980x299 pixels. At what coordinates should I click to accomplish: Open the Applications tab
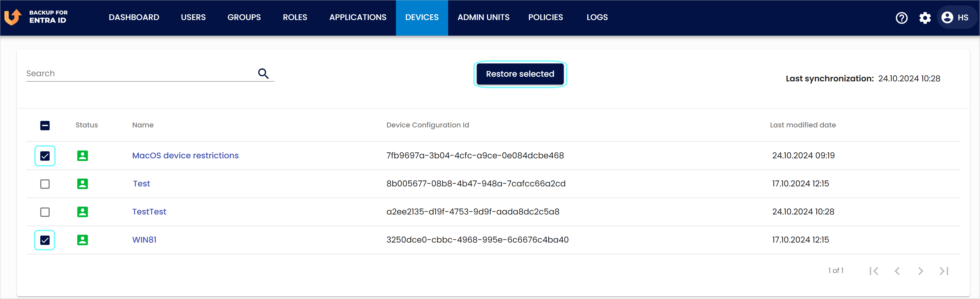(x=357, y=17)
